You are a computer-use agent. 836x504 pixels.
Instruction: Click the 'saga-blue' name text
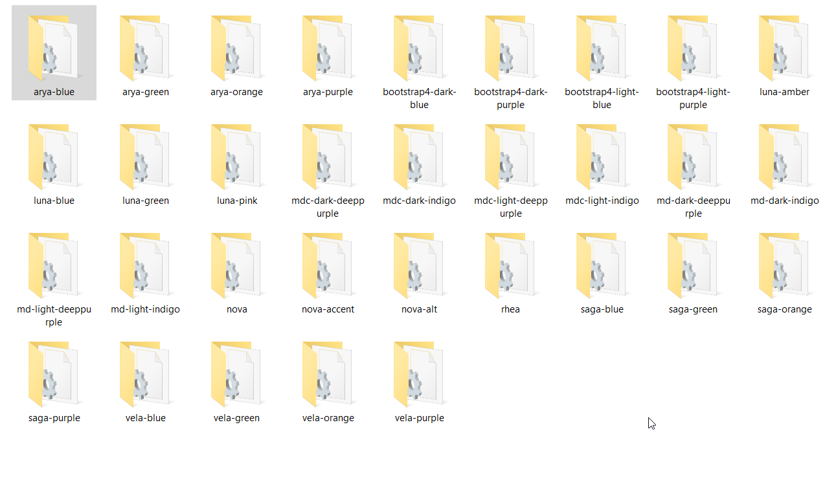[x=602, y=309]
